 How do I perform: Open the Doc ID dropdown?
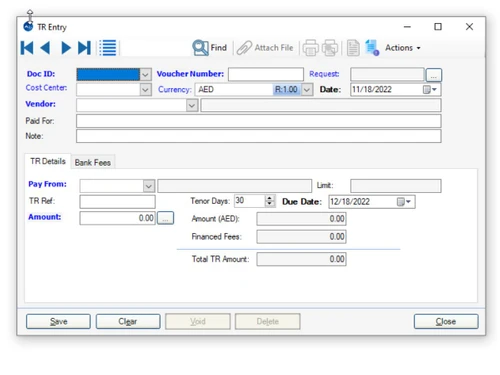coord(145,75)
